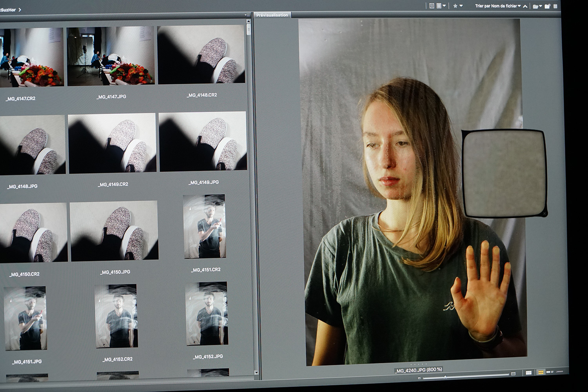Click the file name label _MG_4150.JPG
This screenshot has height=392, width=588.
pos(115,272)
